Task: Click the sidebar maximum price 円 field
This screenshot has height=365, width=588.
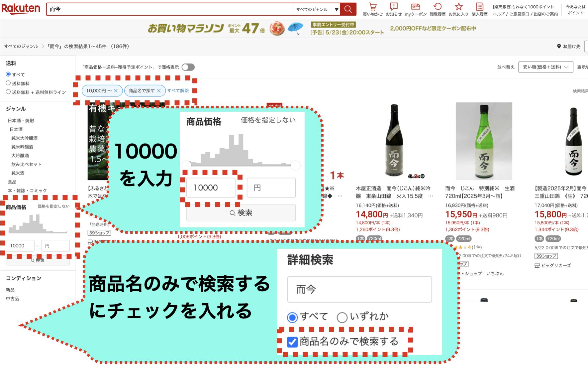Action: click(55, 246)
